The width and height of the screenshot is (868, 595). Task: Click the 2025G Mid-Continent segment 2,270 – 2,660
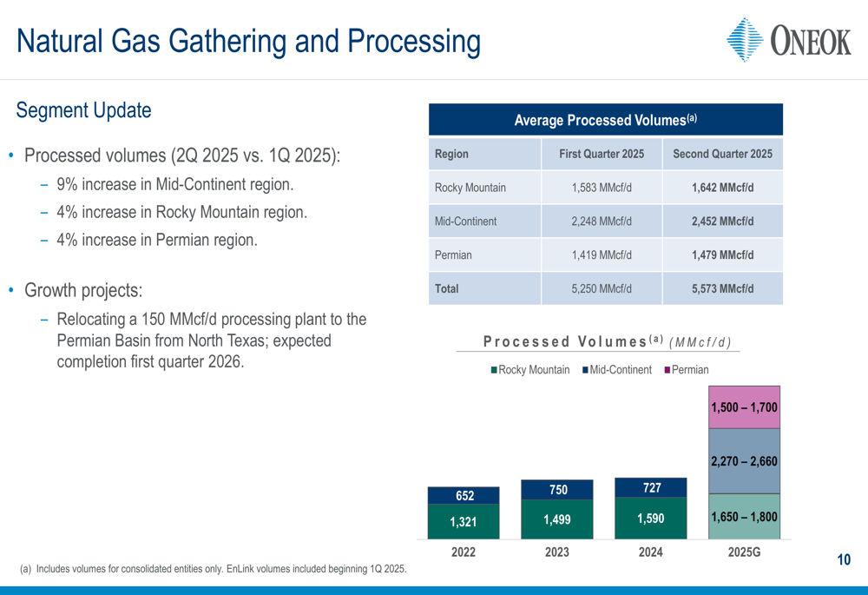click(x=745, y=461)
